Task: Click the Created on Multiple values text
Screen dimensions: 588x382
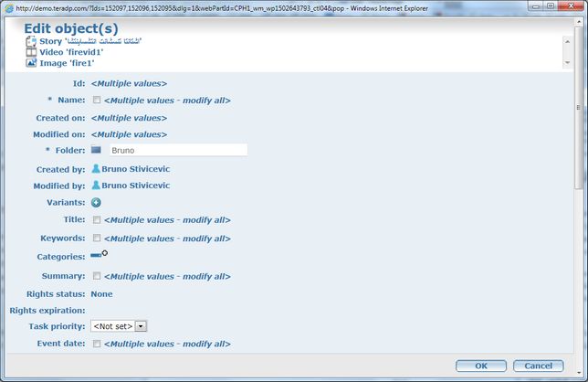Action: 129,118
